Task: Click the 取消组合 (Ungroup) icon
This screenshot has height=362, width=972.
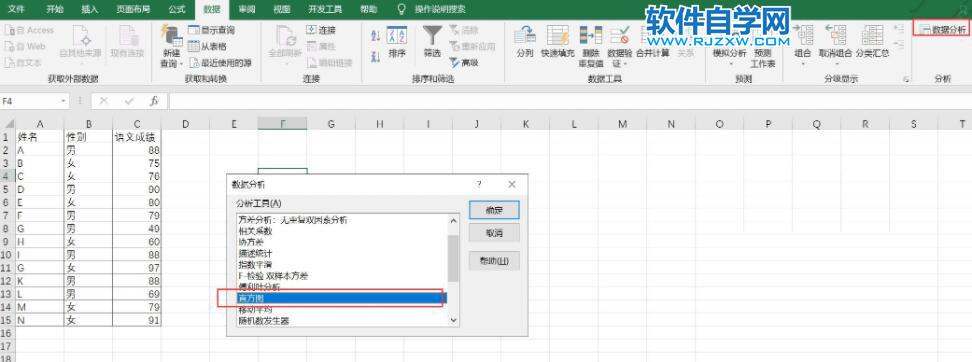Action: coord(835,35)
